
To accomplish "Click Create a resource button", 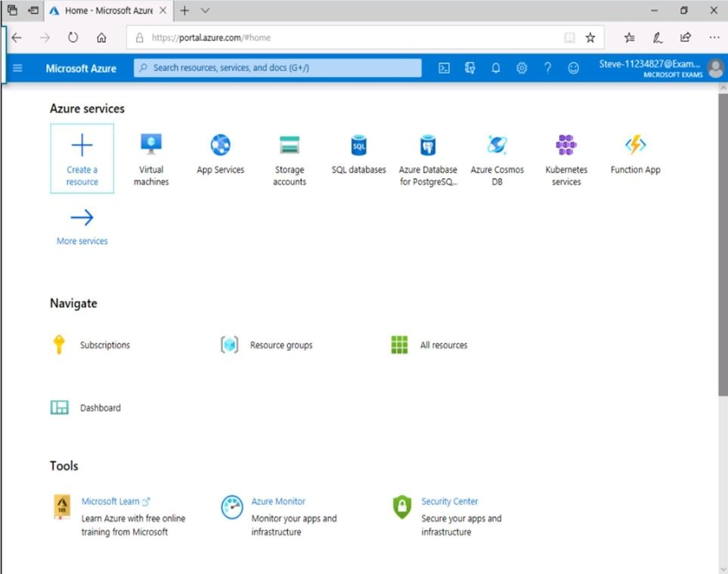I will (82, 159).
